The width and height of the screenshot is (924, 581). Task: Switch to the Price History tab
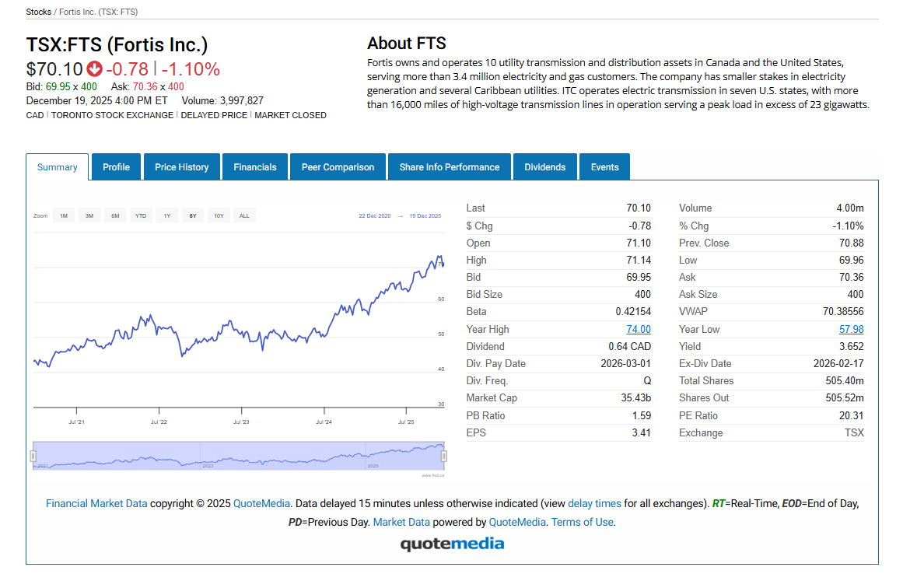pos(181,167)
